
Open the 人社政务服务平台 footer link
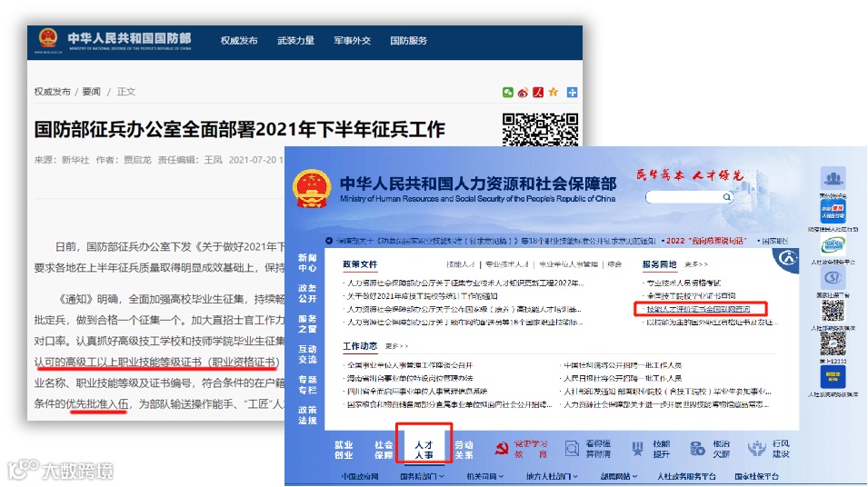pos(686,476)
